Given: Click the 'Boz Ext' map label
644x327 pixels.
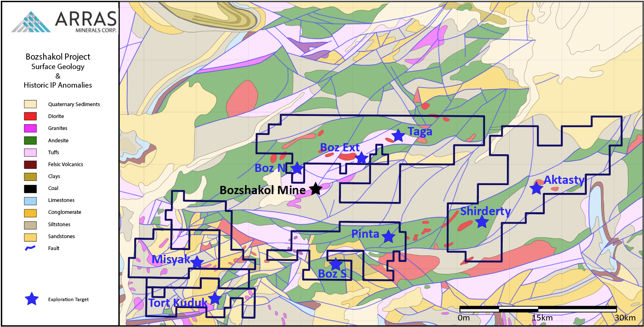Looking at the screenshot, I should click(x=340, y=147).
